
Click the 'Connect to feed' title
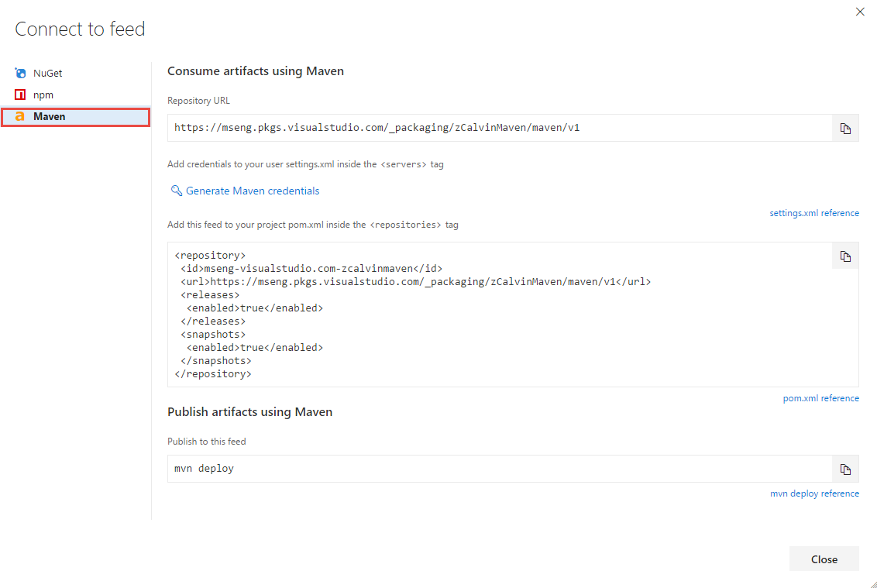(x=80, y=29)
